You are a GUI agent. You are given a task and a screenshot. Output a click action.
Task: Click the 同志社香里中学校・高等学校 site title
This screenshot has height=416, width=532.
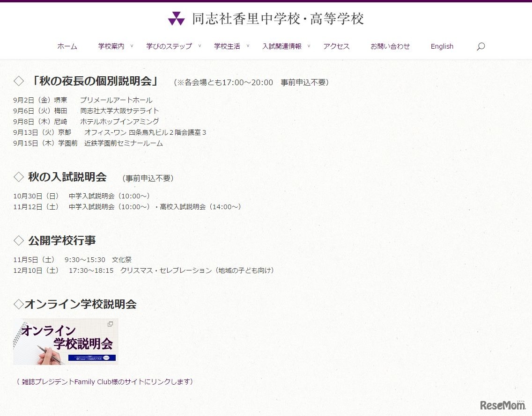(279, 19)
